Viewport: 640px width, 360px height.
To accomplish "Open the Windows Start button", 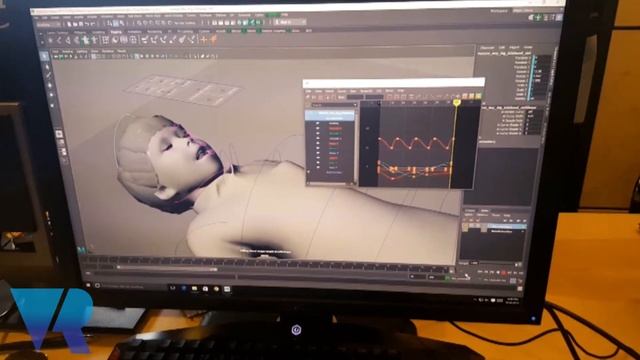I will pos(87,284).
